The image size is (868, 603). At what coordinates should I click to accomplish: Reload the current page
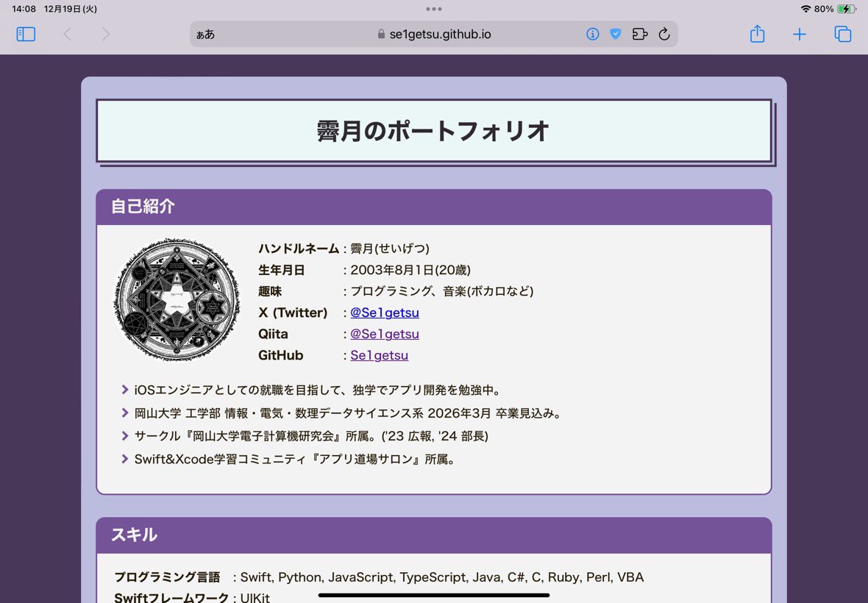click(x=664, y=35)
